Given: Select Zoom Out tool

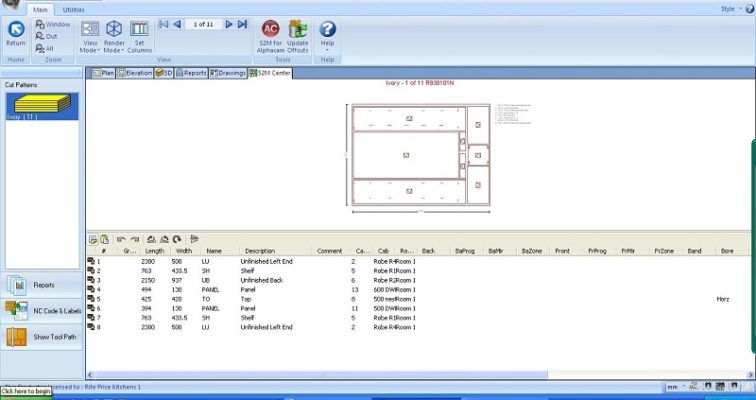Looking at the screenshot, I should click(x=46, y=36).
